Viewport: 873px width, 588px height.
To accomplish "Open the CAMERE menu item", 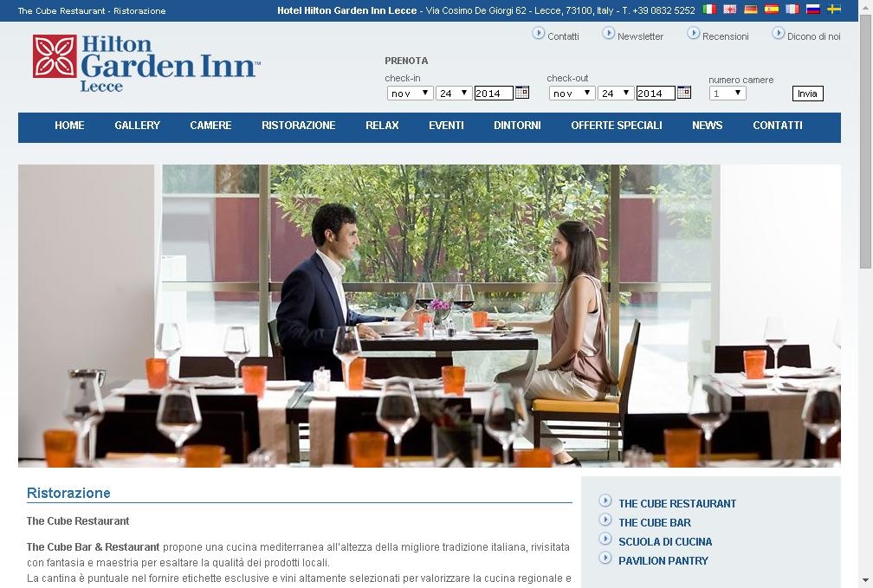I will point(210,126).
